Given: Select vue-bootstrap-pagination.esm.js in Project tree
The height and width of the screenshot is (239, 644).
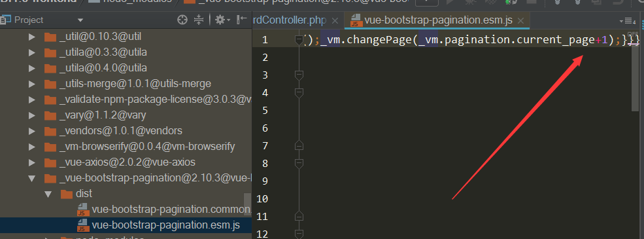Looking at the screenshot, I should 126,225.
